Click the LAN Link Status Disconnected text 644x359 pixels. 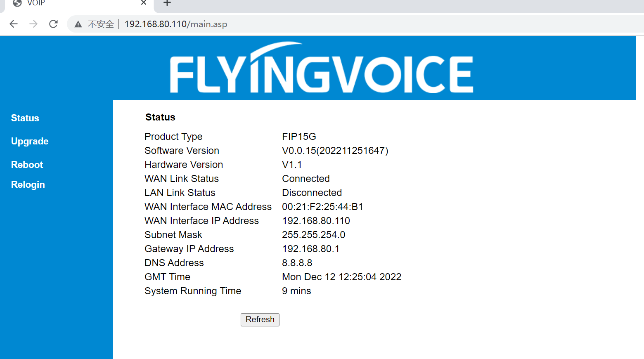312,193
